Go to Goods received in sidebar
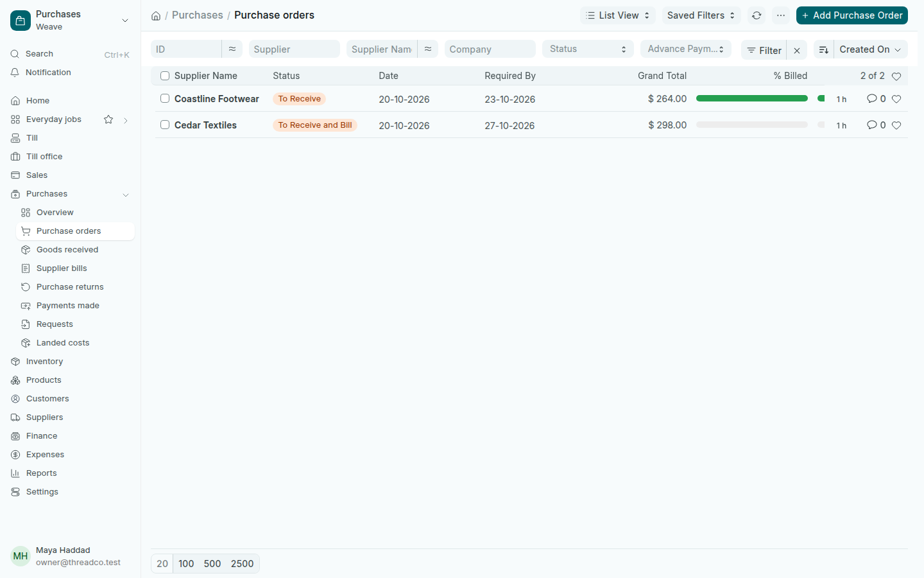 (x=75, y=250)
